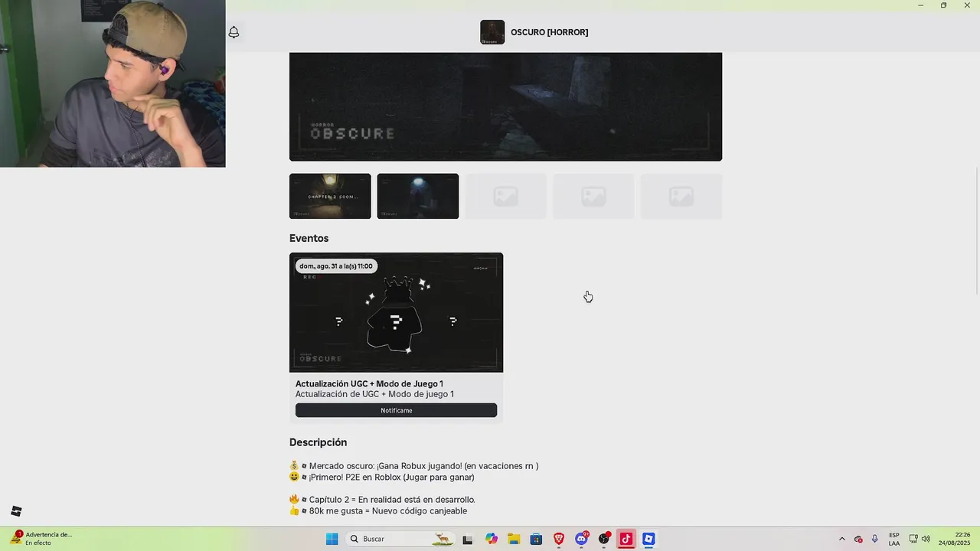This screenshot has height=551, width=980.
Task: Click the 'Eventos' section heading
Action: point(309,238)
